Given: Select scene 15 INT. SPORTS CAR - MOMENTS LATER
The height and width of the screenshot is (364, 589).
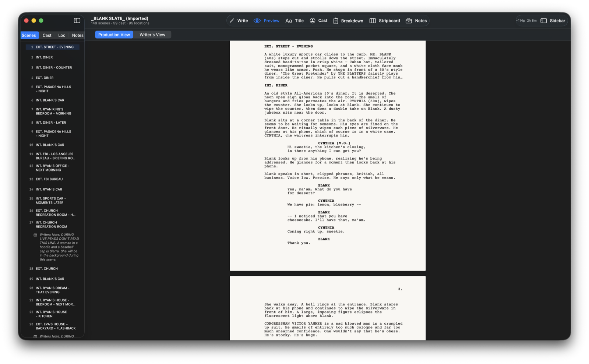Looking at the screenshot, I should pyautogui.click(x=53, y=201).
